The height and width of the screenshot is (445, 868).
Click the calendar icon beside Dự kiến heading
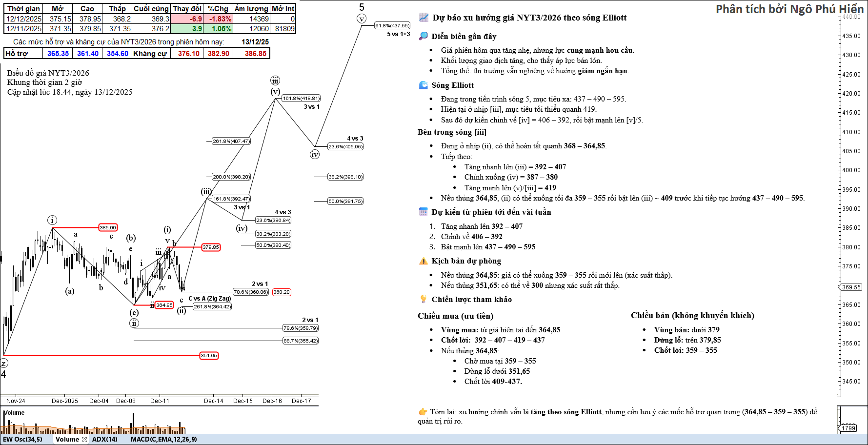click(424, 212)
